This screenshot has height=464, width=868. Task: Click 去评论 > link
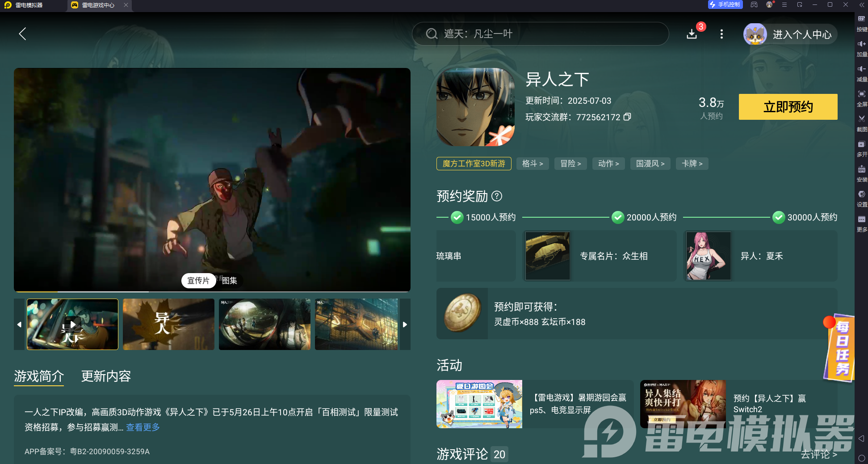tap(819, 454)
